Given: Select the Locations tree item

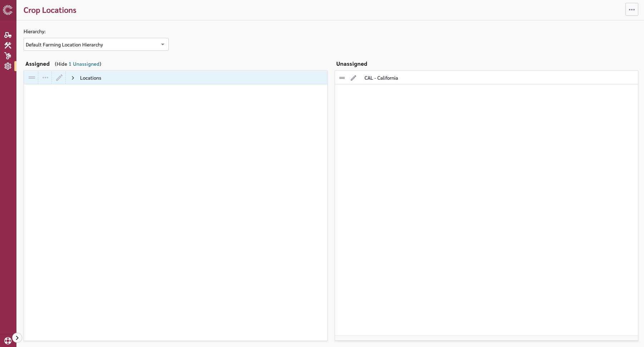Looking at the screenshot, I should 90,78.
